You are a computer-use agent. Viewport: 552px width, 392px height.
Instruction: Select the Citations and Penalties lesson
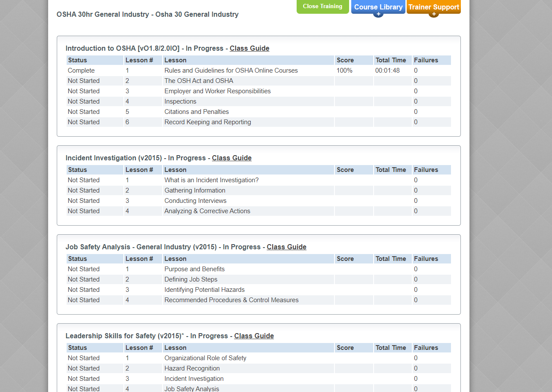click(196, 112)
